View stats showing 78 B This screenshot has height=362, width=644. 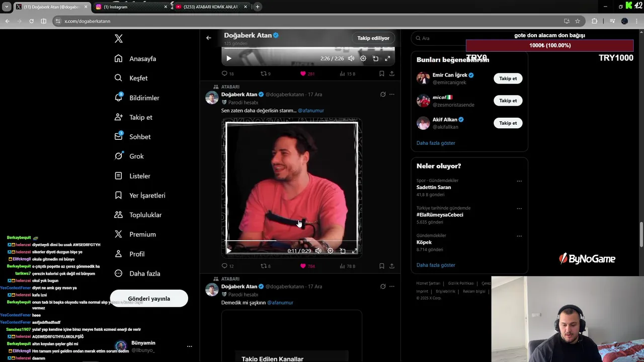348,266
